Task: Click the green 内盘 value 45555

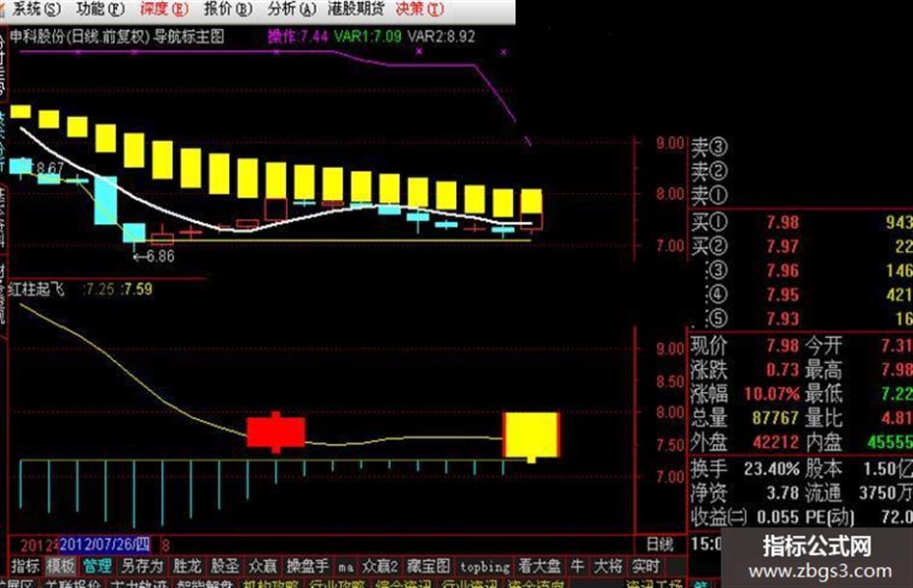Action: 890,442
